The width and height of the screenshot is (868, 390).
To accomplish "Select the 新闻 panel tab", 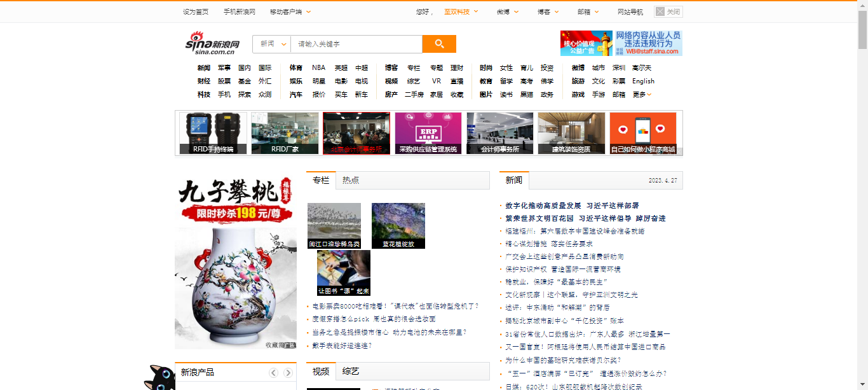I will point(514,180).
